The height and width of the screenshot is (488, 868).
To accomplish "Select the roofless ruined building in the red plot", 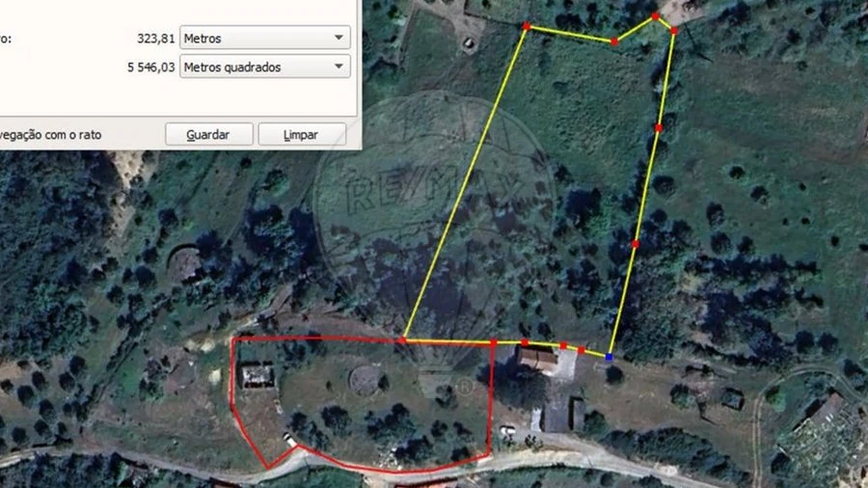I will [x=258, y=376].
